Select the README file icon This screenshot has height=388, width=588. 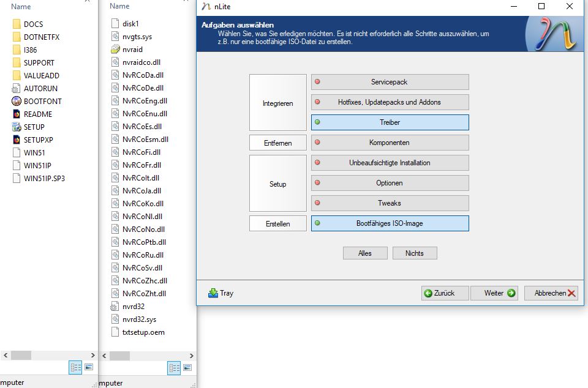(x=17, y=114)
